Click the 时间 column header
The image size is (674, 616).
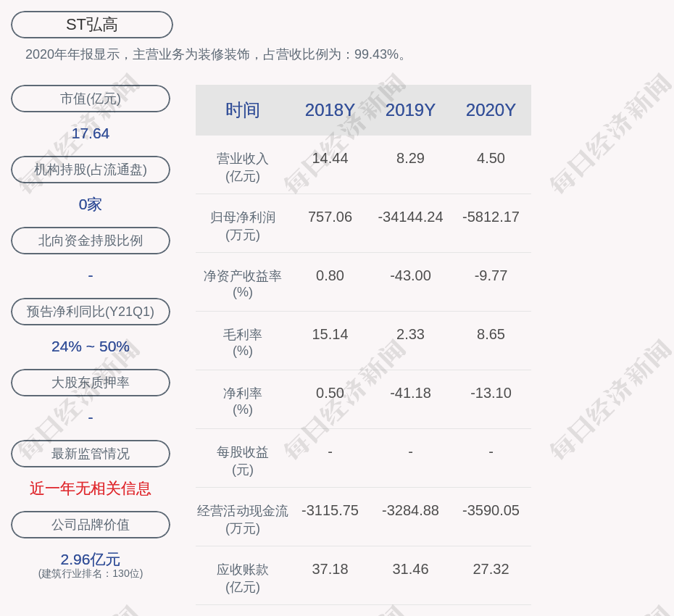point(243,110)
